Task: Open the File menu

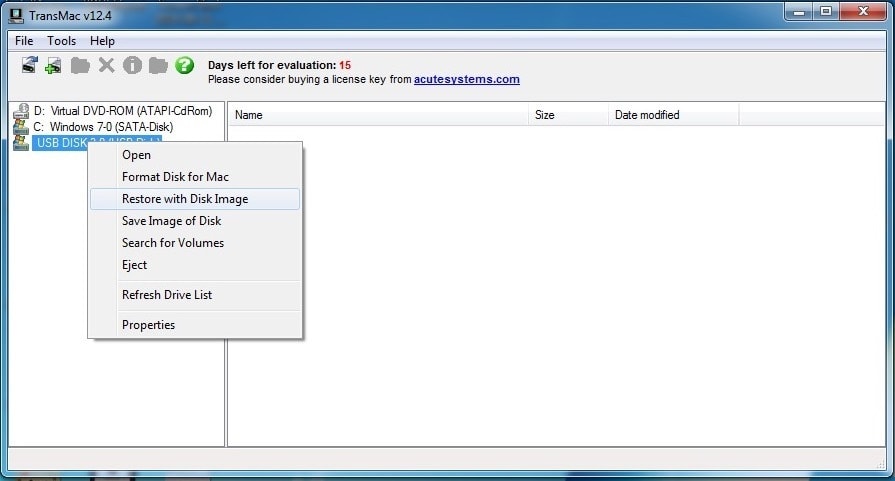Action: pos(24,41)
